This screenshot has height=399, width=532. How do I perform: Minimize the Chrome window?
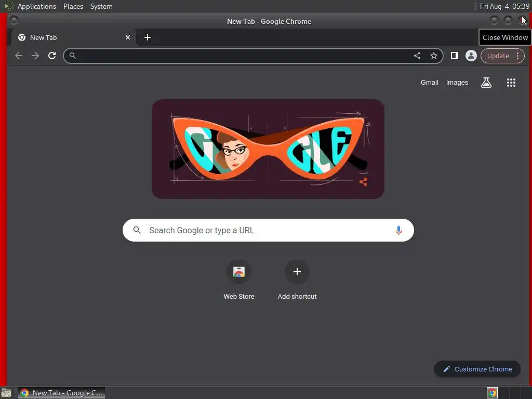click(x=494, y=21)
